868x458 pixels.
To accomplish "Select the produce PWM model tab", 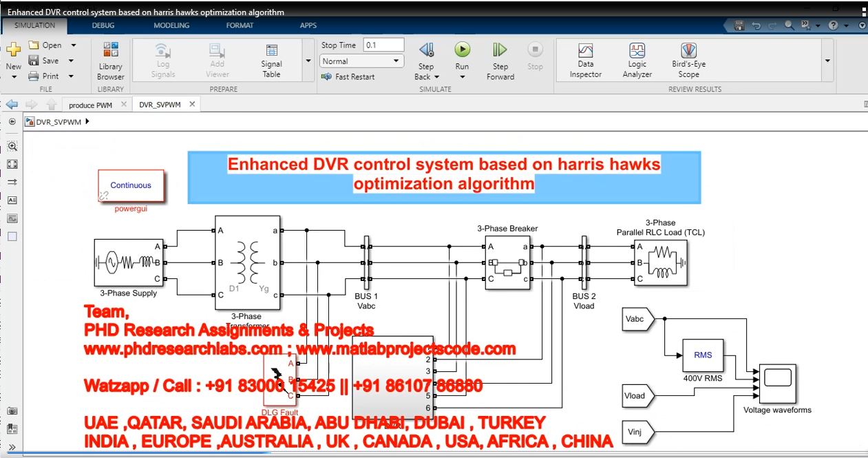I will [90, 105].
